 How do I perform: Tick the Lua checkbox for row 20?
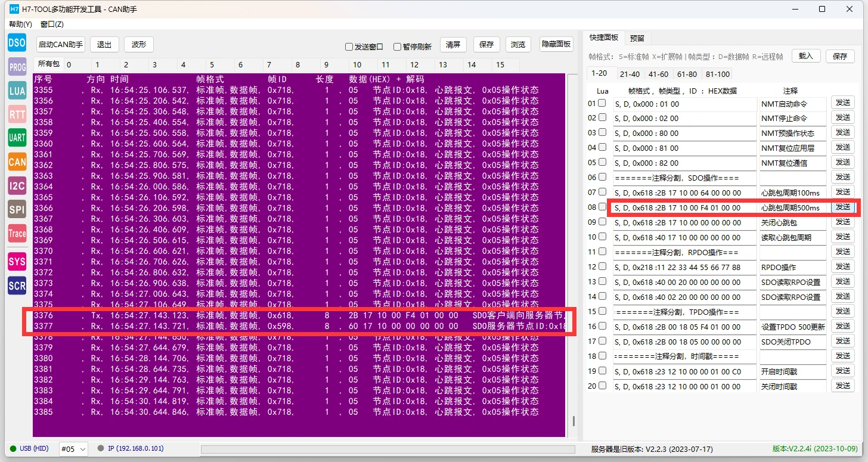(602, 386)
